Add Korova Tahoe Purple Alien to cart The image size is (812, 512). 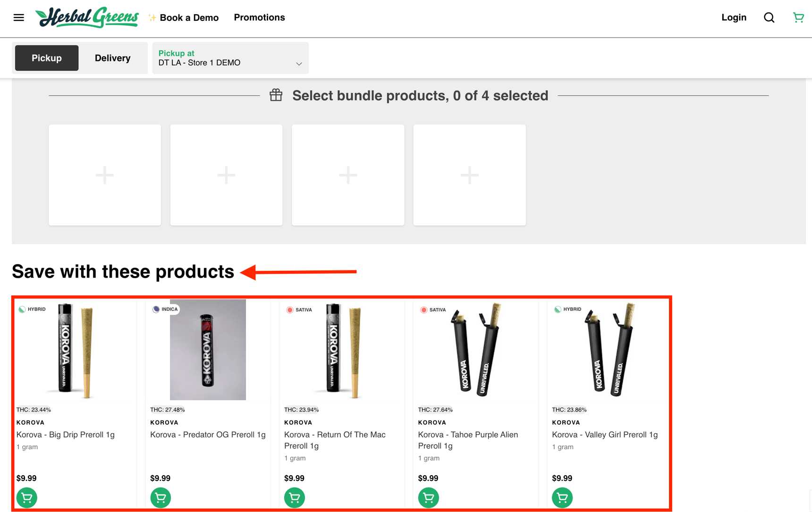click(428, 497)
